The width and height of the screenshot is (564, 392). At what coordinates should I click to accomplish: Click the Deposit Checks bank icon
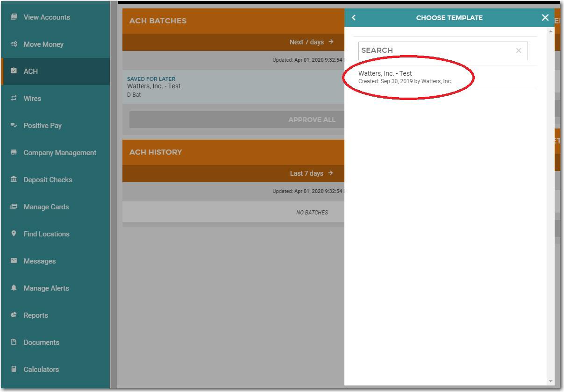[x=14, y=180]
